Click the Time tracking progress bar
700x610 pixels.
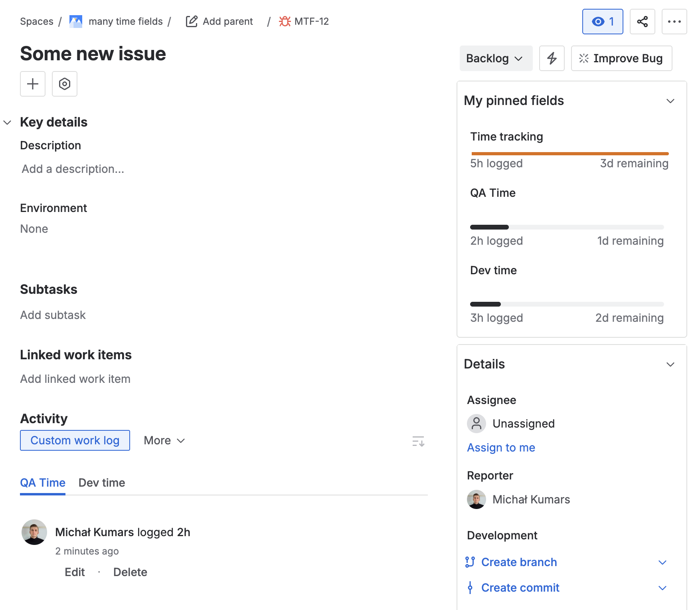coord(570,153)
